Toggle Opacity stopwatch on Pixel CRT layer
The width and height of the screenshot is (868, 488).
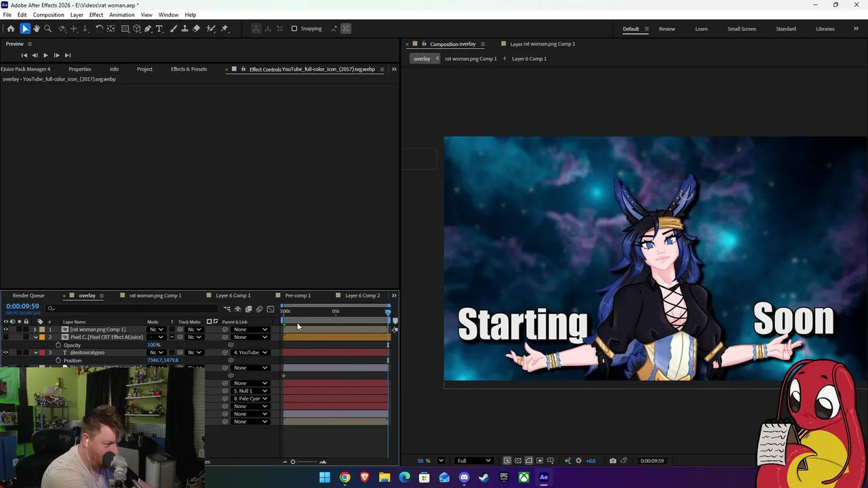[x=58, y=345]
